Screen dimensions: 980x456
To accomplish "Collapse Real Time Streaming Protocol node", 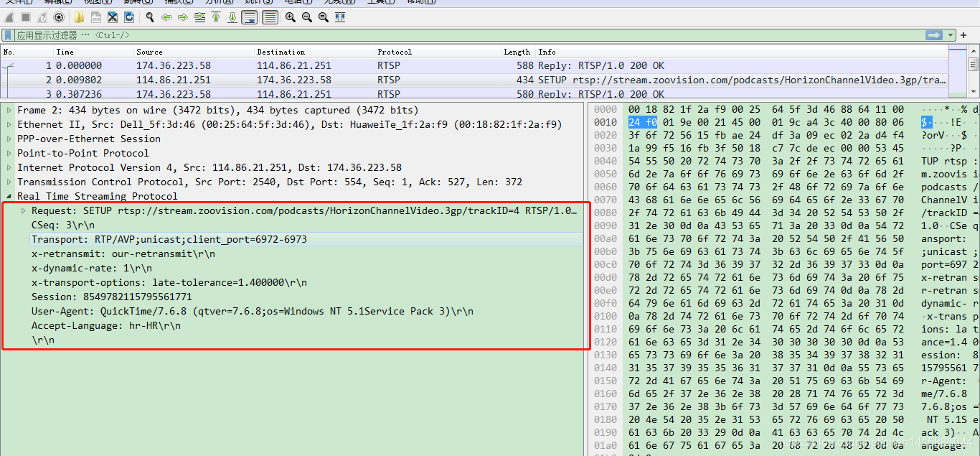I will [x=9, y=196].
